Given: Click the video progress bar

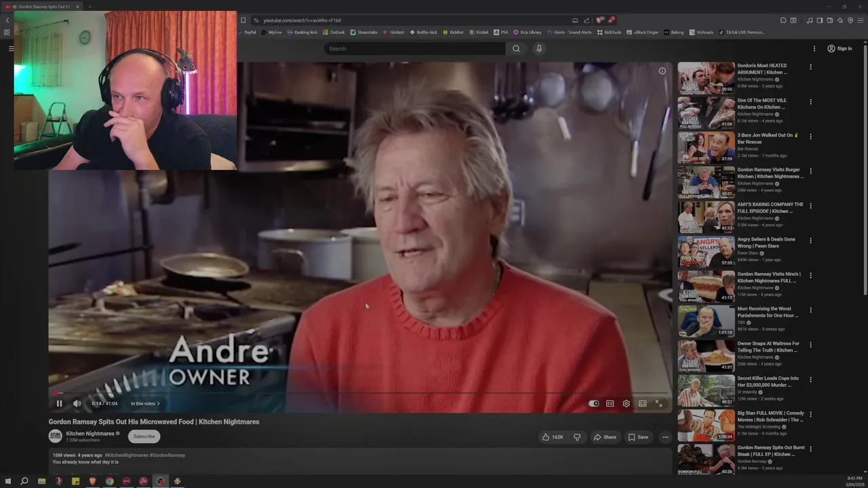Looking at the screenshot, I should point(359,392).
